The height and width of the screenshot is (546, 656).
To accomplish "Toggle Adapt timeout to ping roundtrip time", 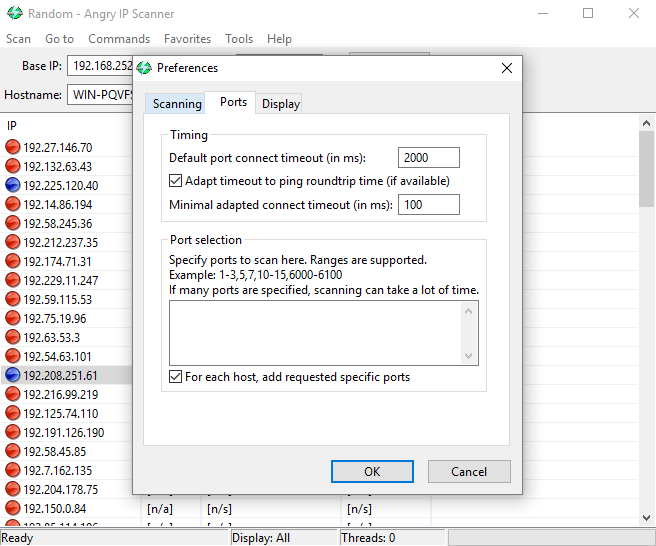I will (x=175, y=181).
